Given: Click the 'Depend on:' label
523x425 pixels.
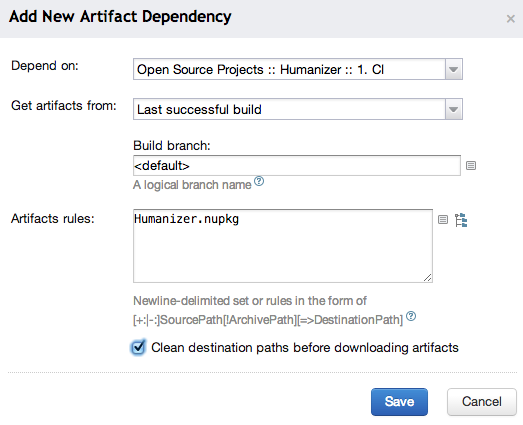Looking at the screenshot, I should tap(45, 66).
